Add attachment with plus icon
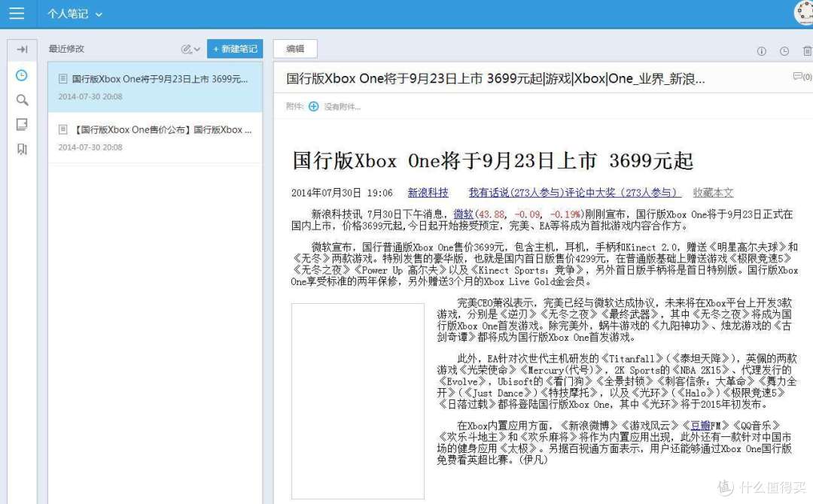Screen dimensions: 813x504 [x=314, y=106]
